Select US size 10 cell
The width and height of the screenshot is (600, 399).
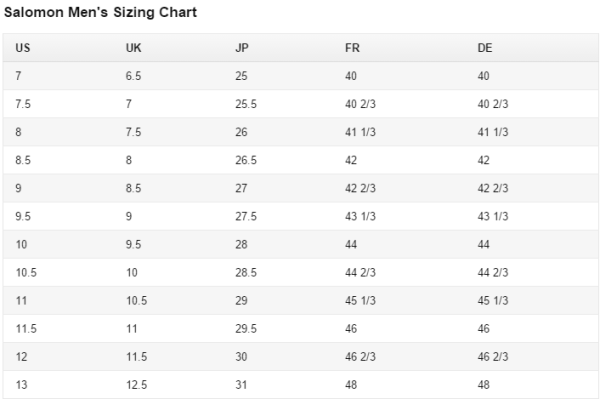tap(21, 244)
